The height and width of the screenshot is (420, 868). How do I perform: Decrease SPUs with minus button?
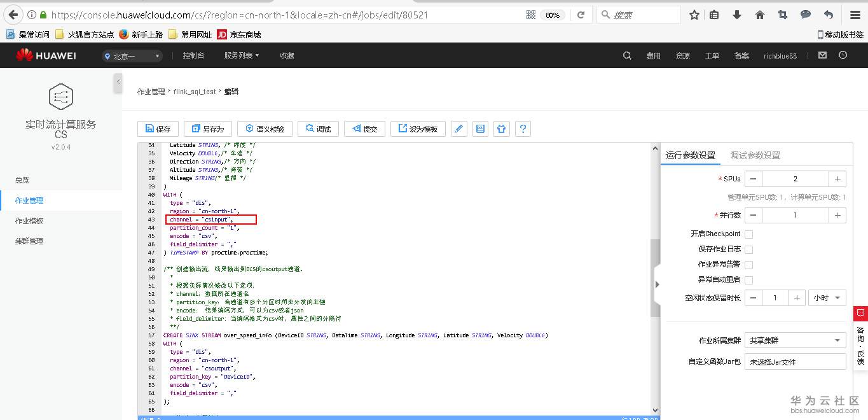click(x=753, y=179)
